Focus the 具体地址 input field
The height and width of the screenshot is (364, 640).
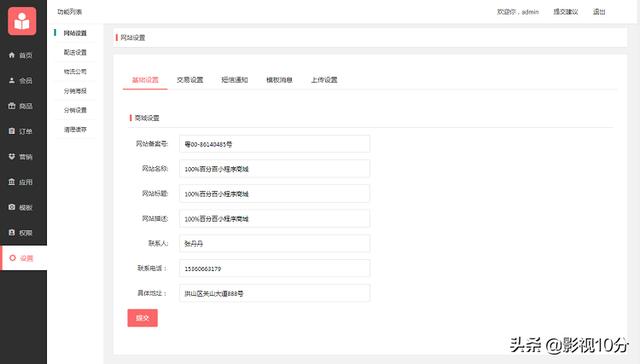tap(275, 293)
